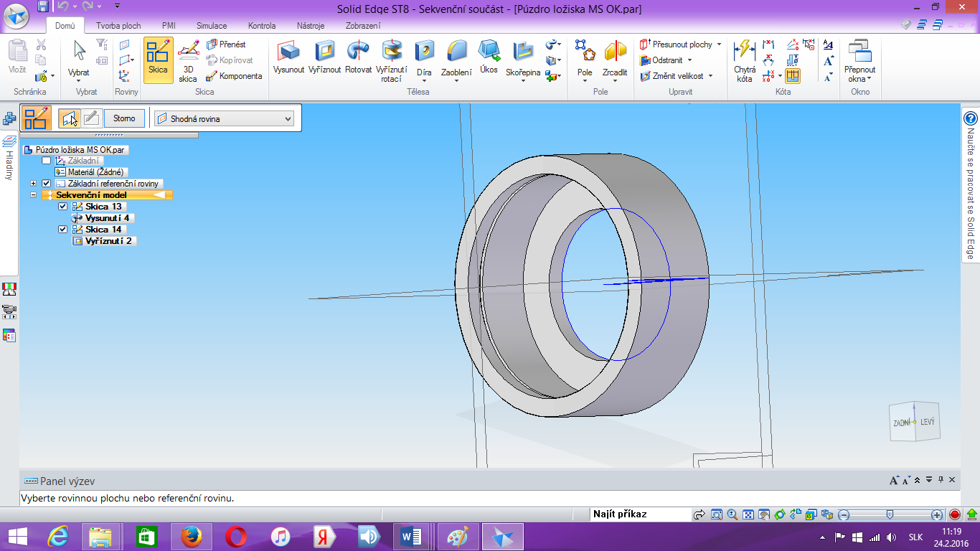Viewport: 980px width, 551px height.
Task: Activate the 3D skica tool
Action: [188, 61]
